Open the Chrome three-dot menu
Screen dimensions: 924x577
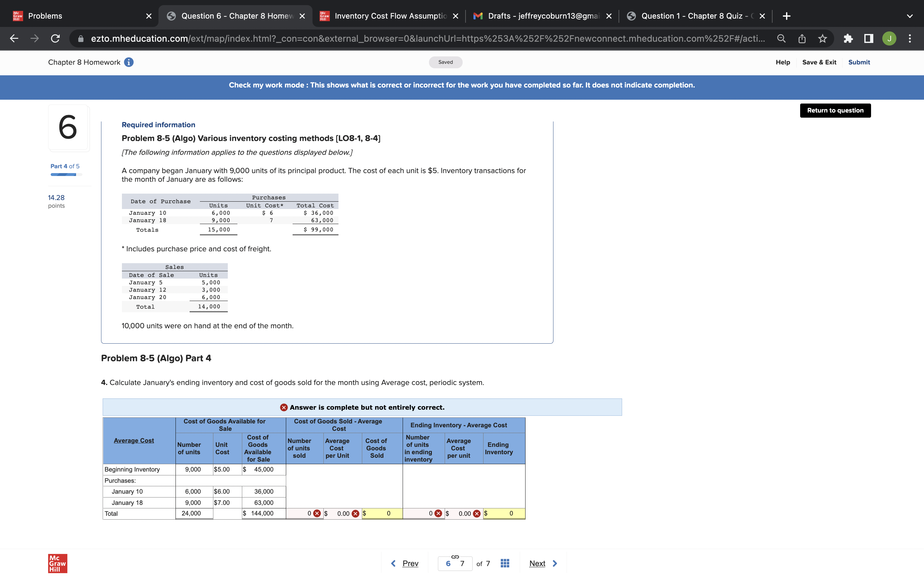(910, 38)
